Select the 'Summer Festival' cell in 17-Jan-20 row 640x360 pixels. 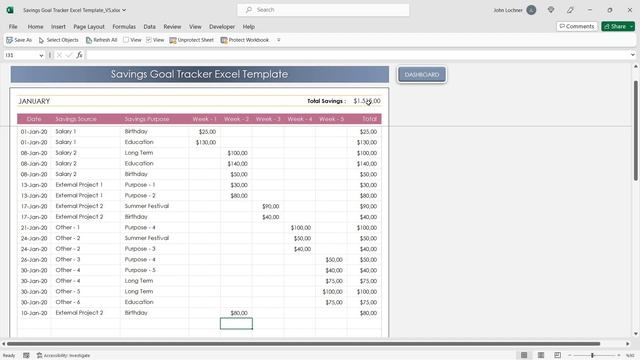coord(154,206)
